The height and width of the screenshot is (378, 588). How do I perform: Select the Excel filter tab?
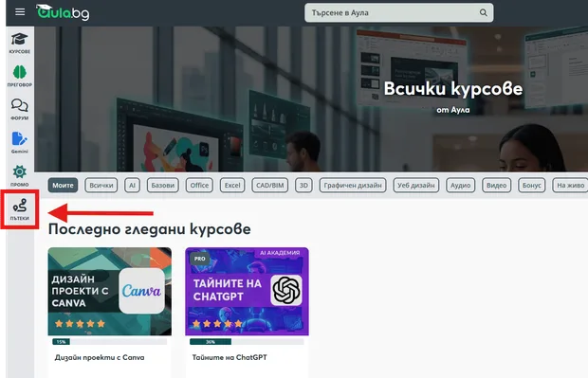[232, 185]
